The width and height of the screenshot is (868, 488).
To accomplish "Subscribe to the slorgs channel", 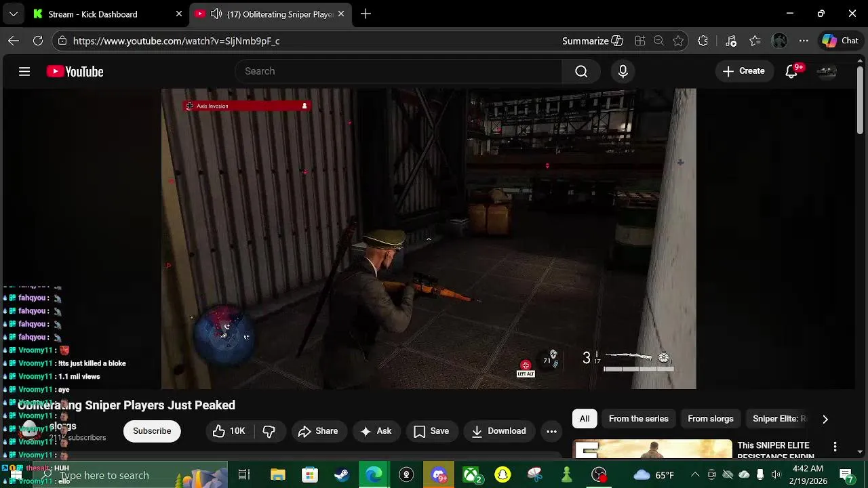I will pyautogui.click(x=152, y=431).
